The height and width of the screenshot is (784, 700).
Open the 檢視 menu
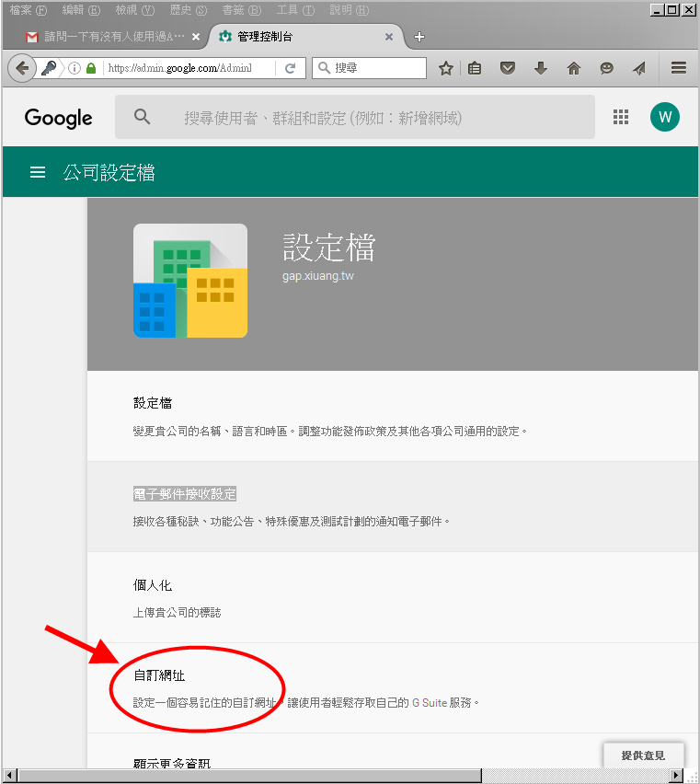point(135,10)
